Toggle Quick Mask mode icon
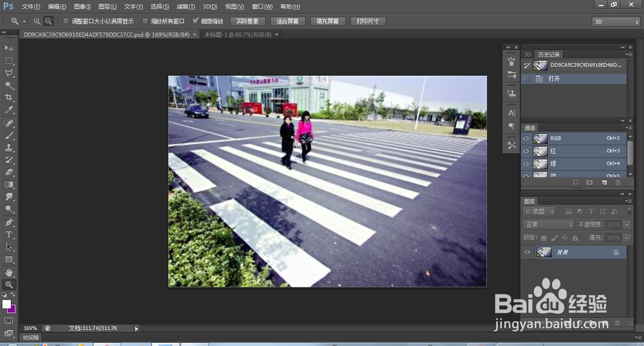This screenshot has height=346, width=644. point(8,320)
